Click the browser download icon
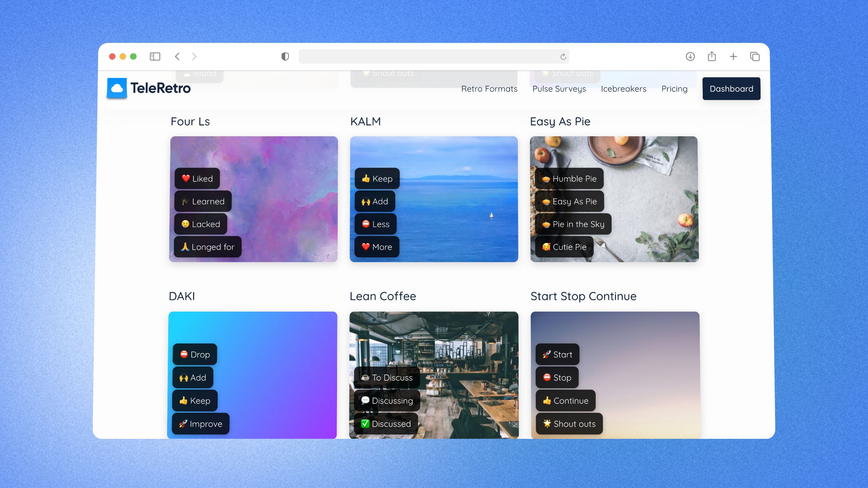 [690, 56]
